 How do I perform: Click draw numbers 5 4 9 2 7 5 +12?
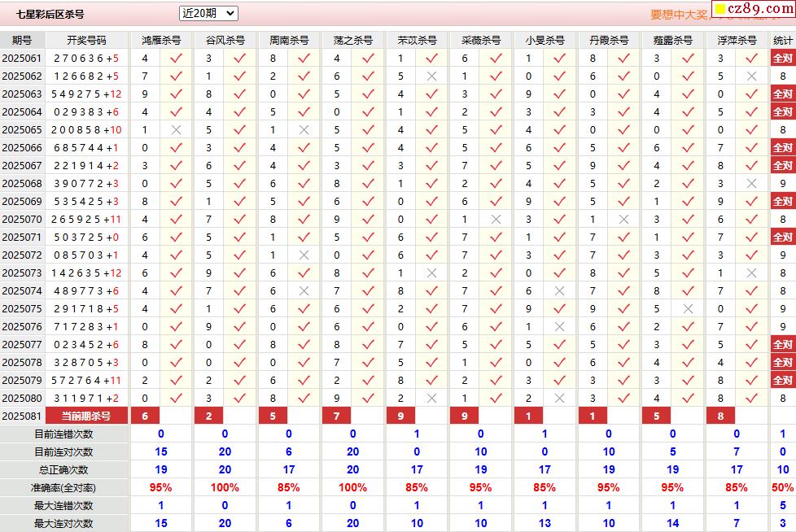point(86,94)
